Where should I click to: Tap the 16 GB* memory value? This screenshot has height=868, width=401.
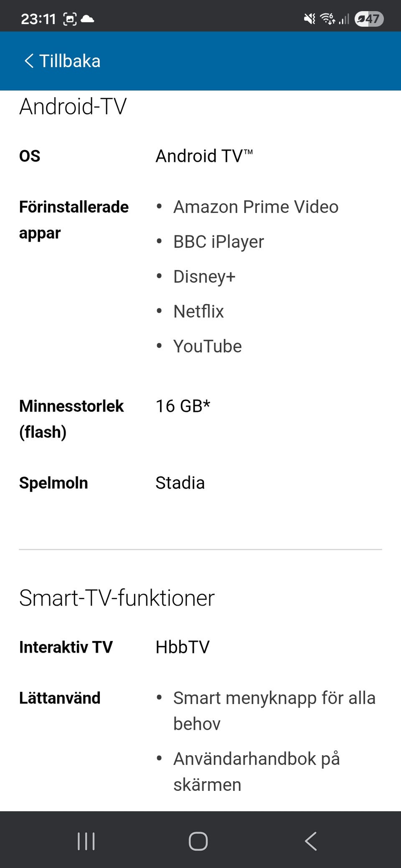(183, 406)
